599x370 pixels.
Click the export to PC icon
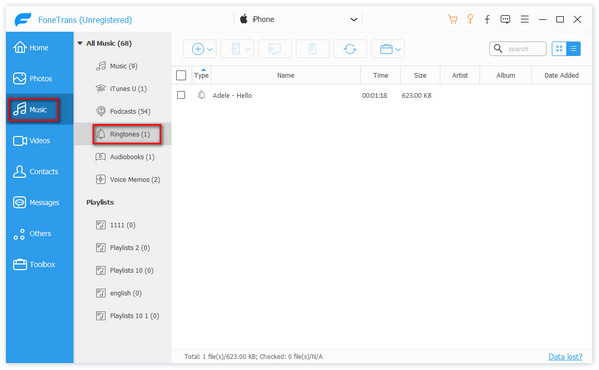tap(275, 49)
